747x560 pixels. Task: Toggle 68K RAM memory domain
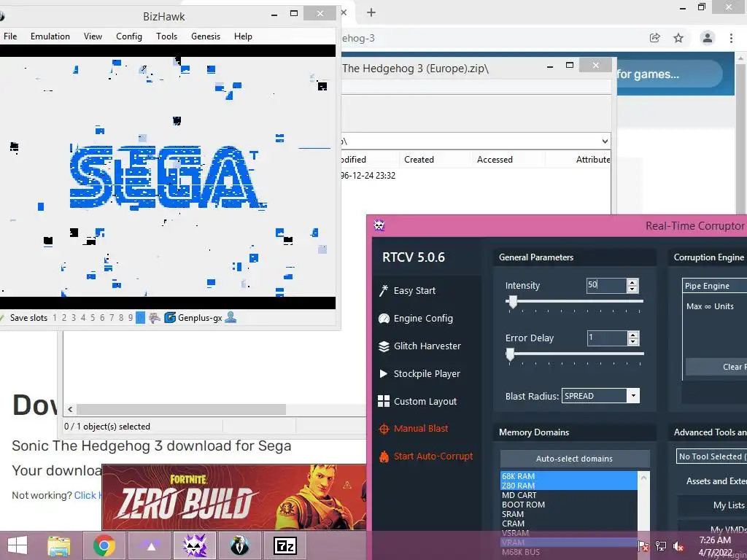pyautogui.click(x=569, y=476)
